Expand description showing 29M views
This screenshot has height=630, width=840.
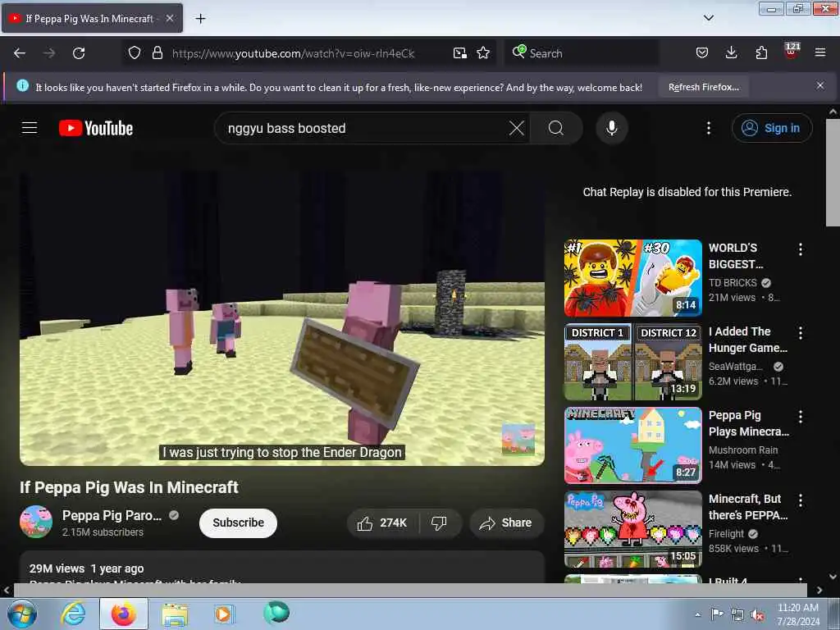[282, 568]
